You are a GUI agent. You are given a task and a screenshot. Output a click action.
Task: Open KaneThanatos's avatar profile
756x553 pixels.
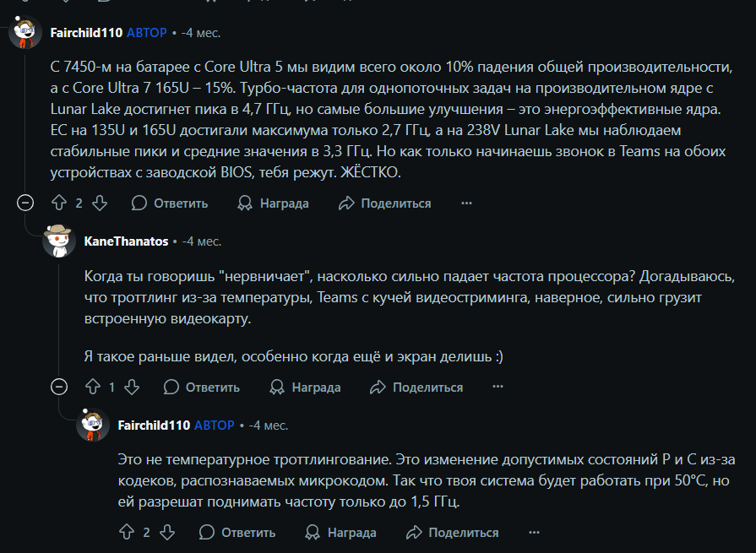click(x=58, y=241)
